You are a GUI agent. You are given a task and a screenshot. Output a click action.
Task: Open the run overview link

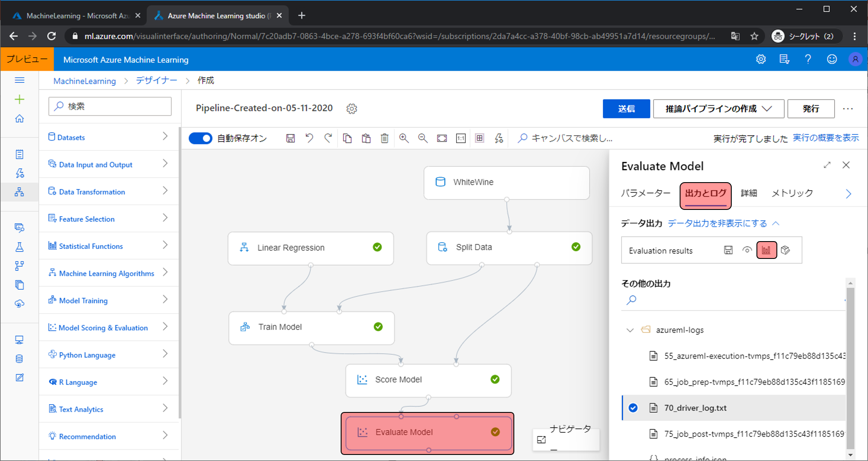pos(825,138)
